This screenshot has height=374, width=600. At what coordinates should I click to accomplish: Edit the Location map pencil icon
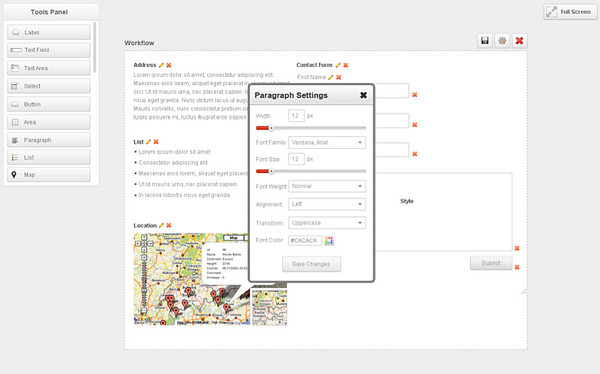pyautogui.click(x=161, y=225)
